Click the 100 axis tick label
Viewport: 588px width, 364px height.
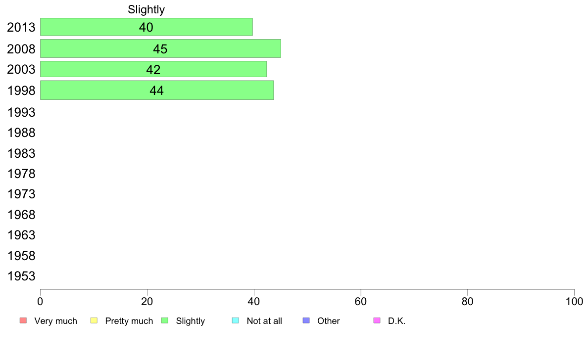pos(574,301)
